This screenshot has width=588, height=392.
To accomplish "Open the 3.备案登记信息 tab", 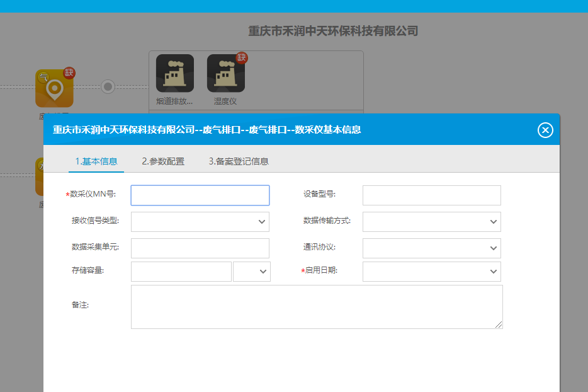I will coord(239,161).
